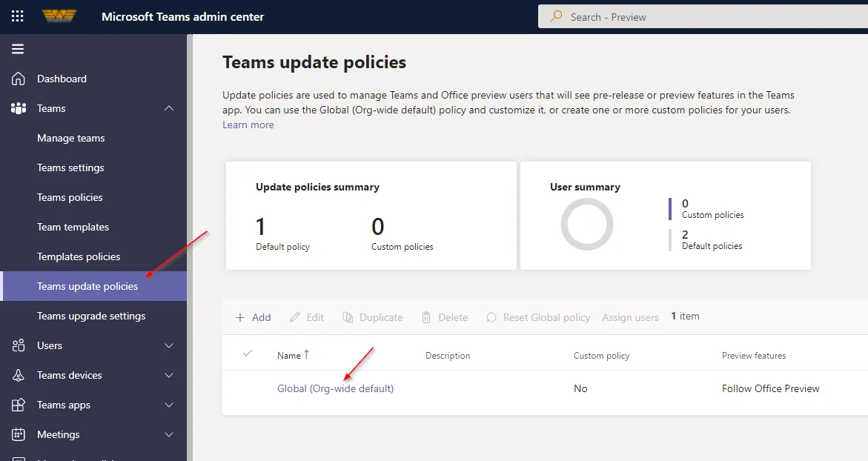Open the app launcher waffle icon

17,16
